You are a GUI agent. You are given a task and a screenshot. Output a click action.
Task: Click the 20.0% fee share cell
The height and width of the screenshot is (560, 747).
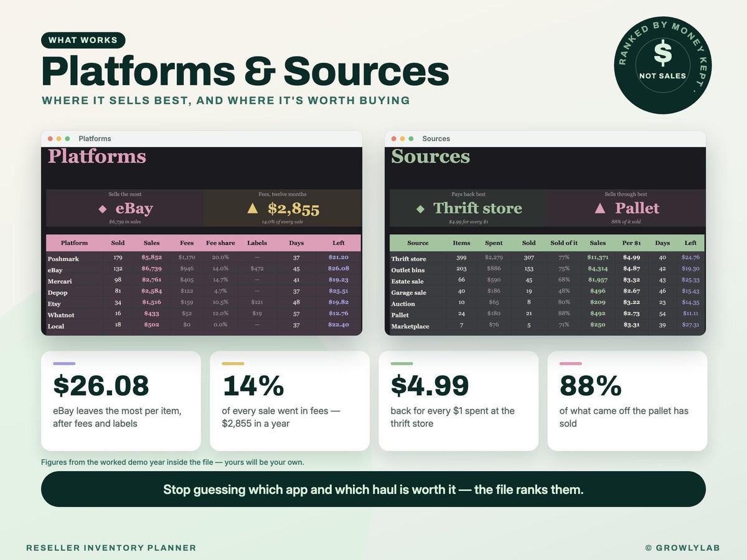coord(220,257)
